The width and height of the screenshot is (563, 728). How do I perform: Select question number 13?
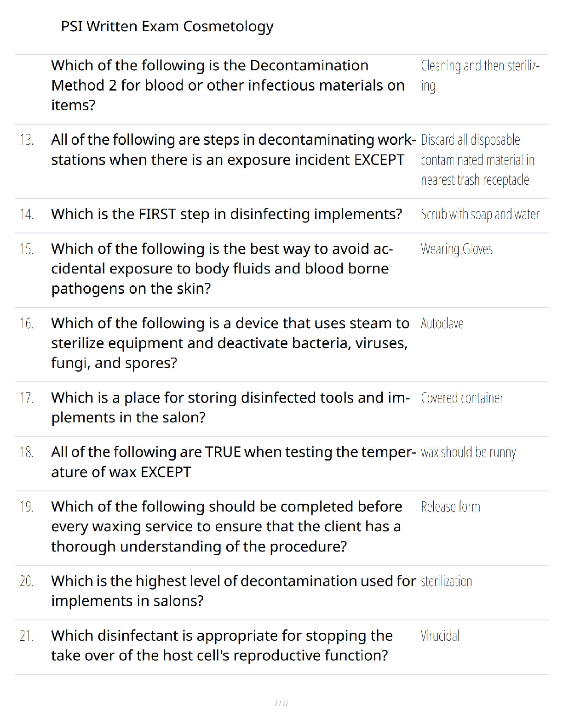coord(27,140)
